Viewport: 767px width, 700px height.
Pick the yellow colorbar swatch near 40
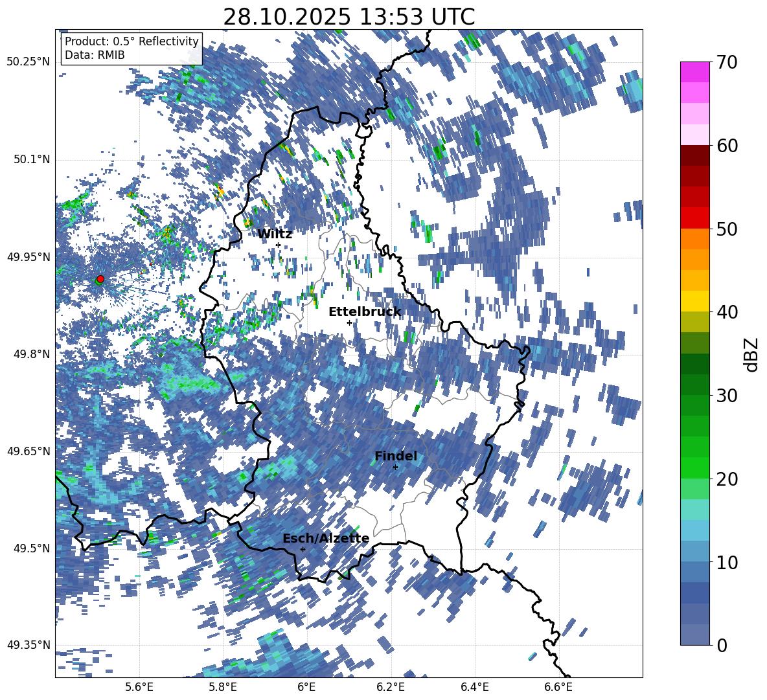[x=694, y=301]
